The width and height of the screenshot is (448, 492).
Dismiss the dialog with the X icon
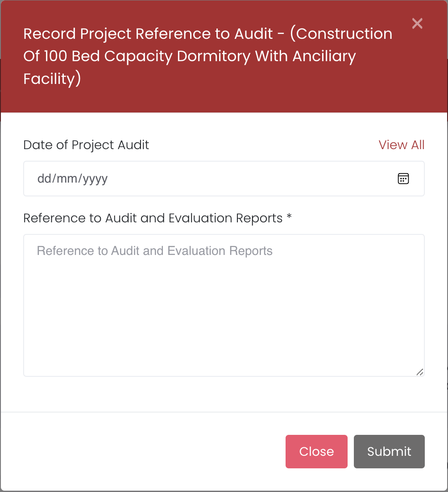(x=417, y=24)
